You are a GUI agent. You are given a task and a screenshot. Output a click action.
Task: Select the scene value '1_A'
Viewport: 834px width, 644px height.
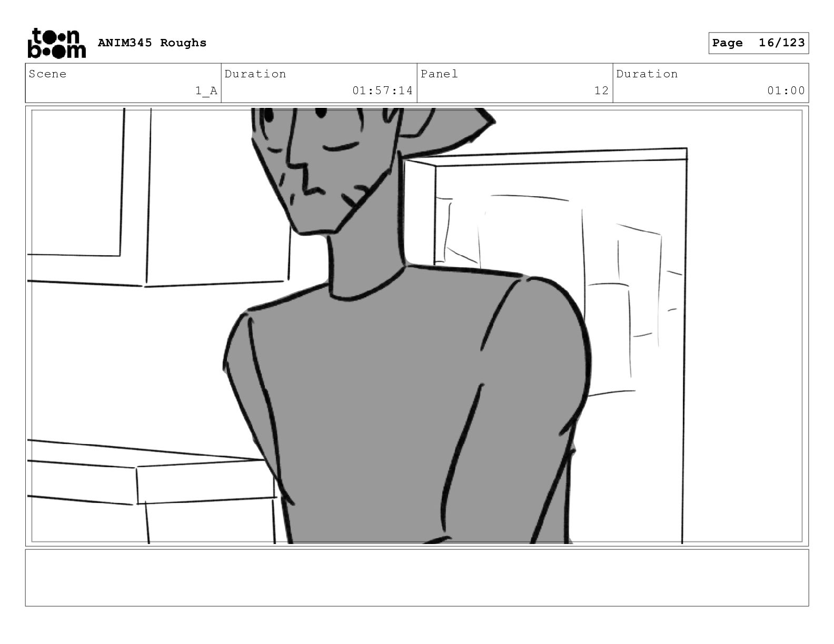206,90
